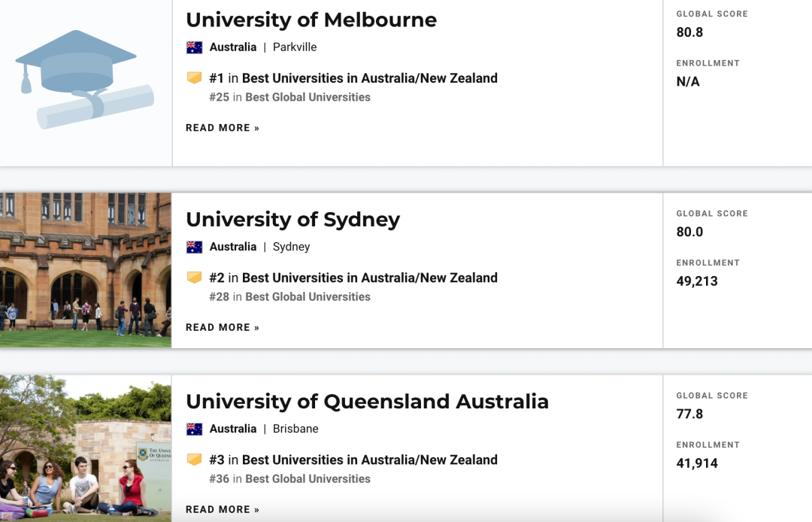812x522 pixels.
Task: Open the University of Sydney title link
Action: pos(293,220)
